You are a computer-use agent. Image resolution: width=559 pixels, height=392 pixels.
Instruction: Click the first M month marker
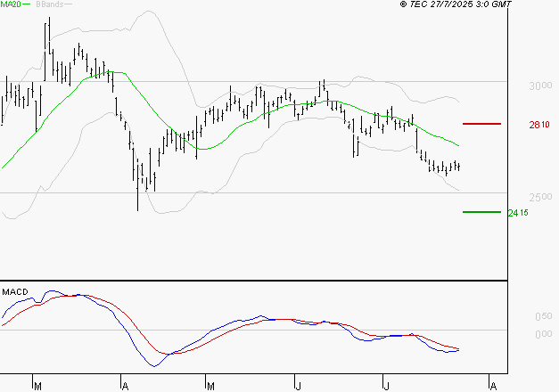point(37,387)
